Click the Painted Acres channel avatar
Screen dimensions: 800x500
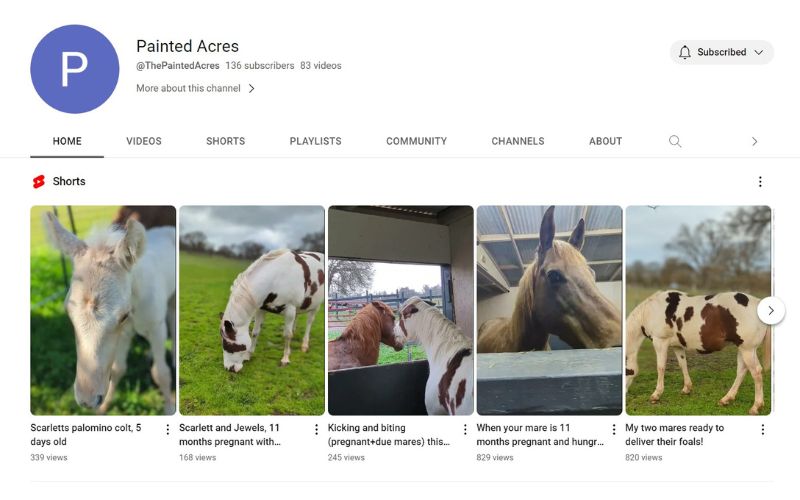click(x=75, y=69)
